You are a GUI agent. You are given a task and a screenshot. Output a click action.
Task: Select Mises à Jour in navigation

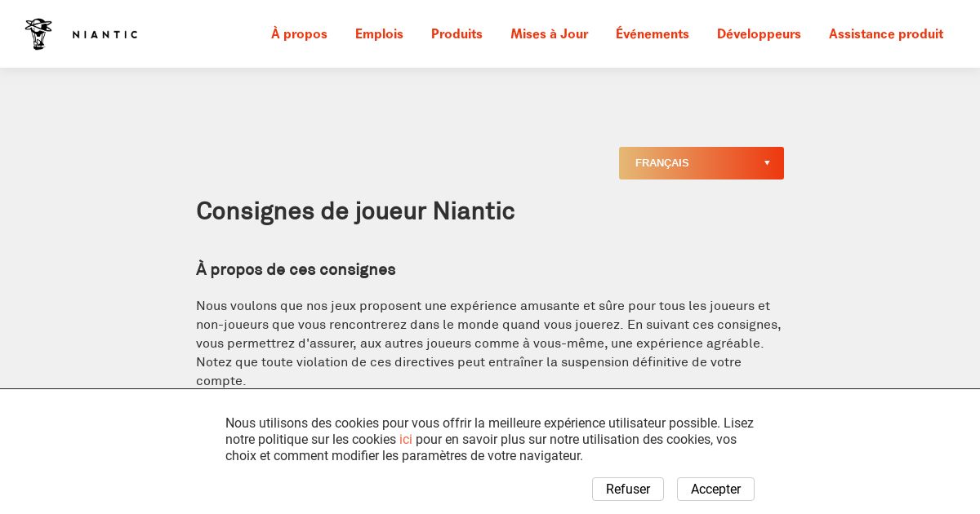549,33
